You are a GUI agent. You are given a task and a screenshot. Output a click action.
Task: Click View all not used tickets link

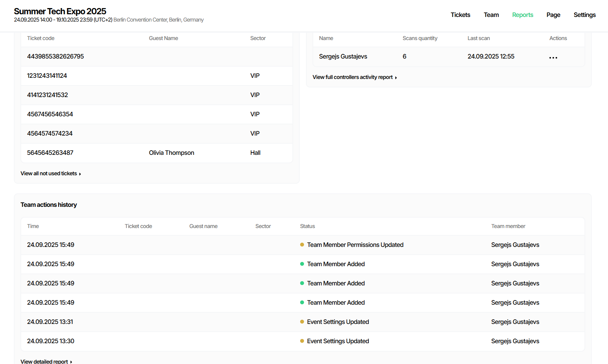(x=51, y=173)
